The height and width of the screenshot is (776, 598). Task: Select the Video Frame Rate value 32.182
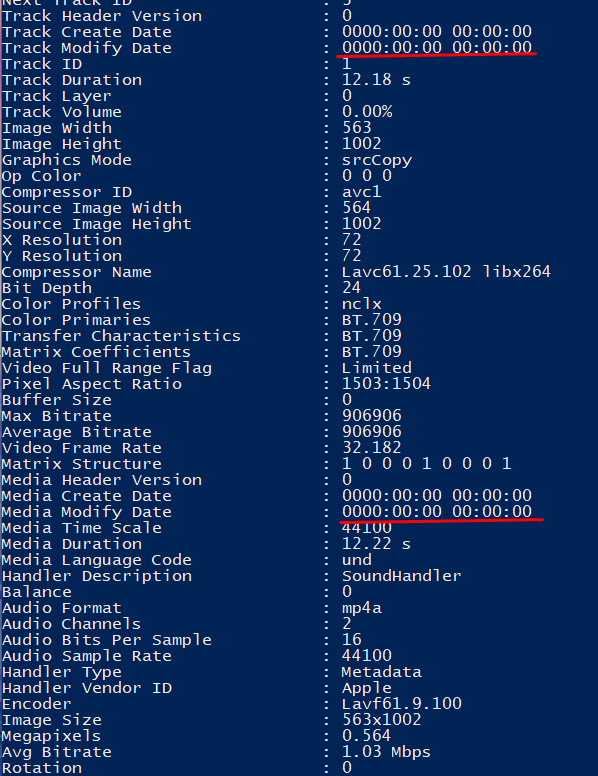point(371,448)
